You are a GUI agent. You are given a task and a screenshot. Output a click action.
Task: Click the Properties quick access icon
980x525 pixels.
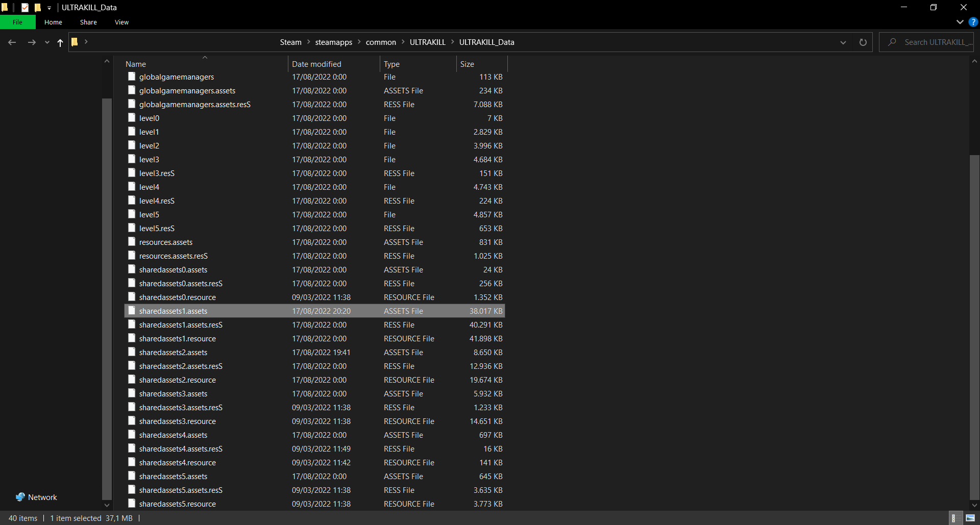[24, 7]
